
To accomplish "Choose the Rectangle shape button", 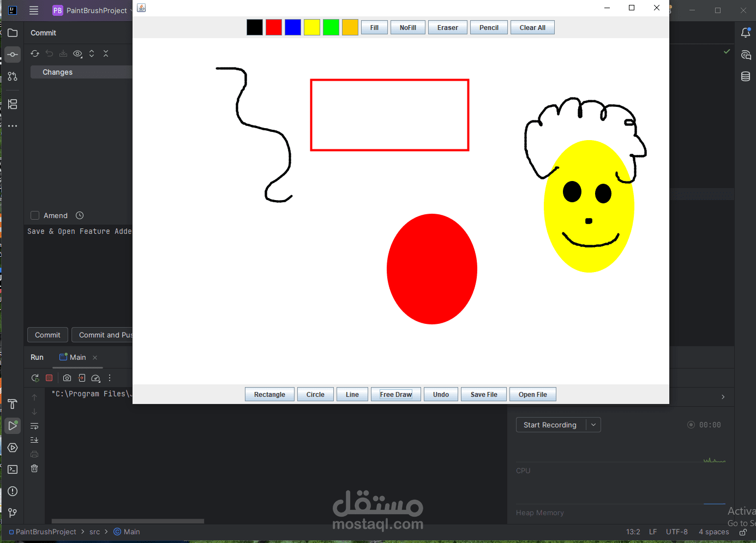I will coord(269,394).
